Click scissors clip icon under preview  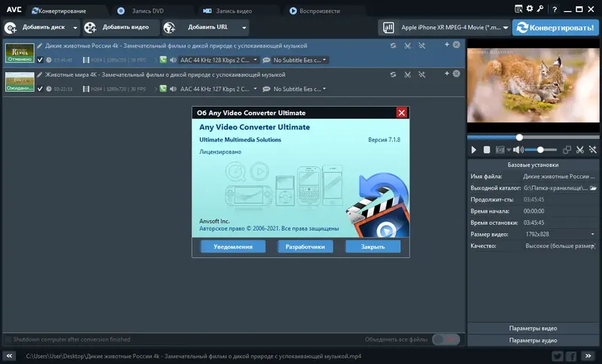579,150
